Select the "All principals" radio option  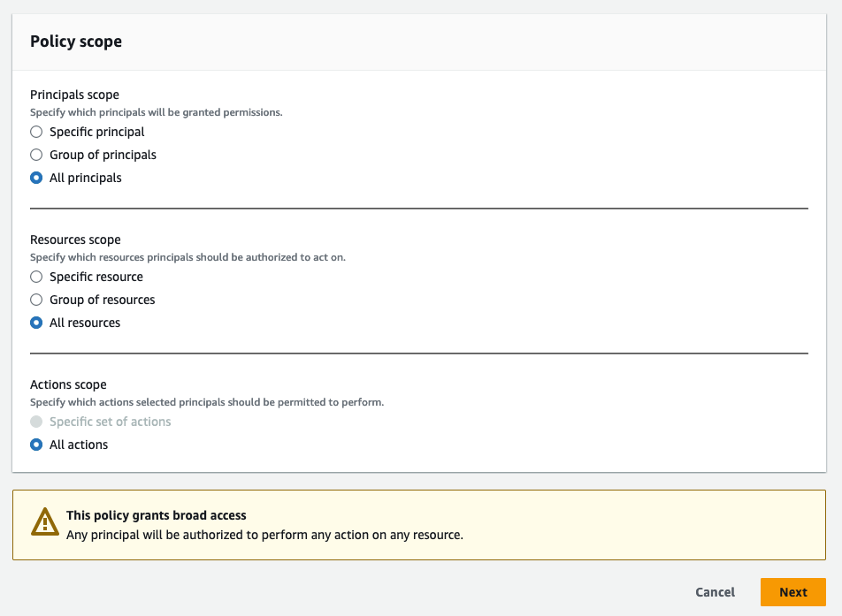[36, 178]
